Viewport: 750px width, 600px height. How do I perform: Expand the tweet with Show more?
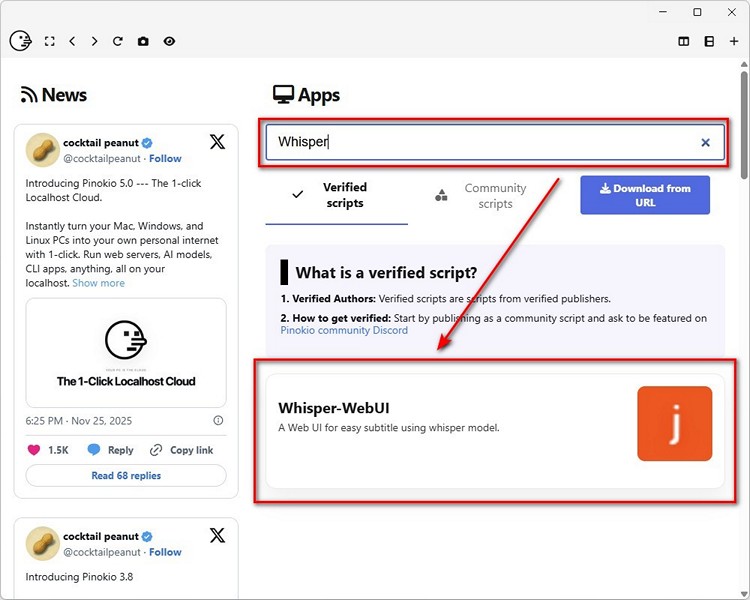(x=98, y=283)
